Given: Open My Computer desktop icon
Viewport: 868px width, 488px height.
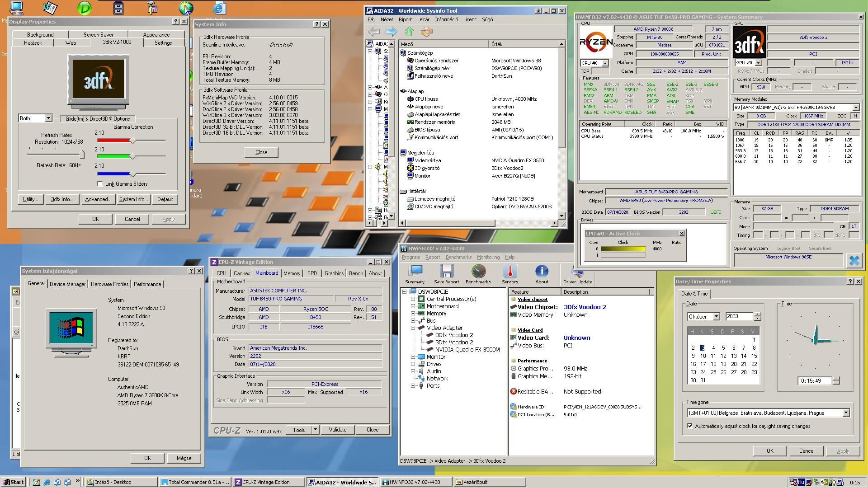Looking at the screenshot, I should click(x=16, y=8).
